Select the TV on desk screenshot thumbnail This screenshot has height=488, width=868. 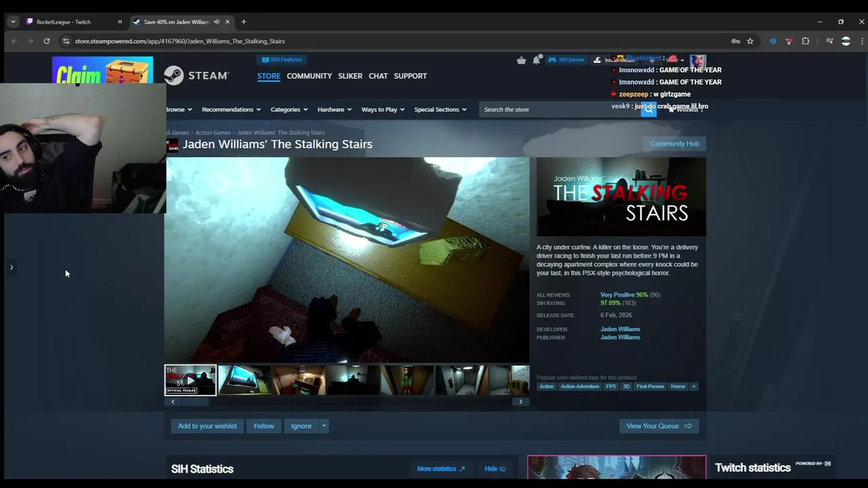pos(244,380)
